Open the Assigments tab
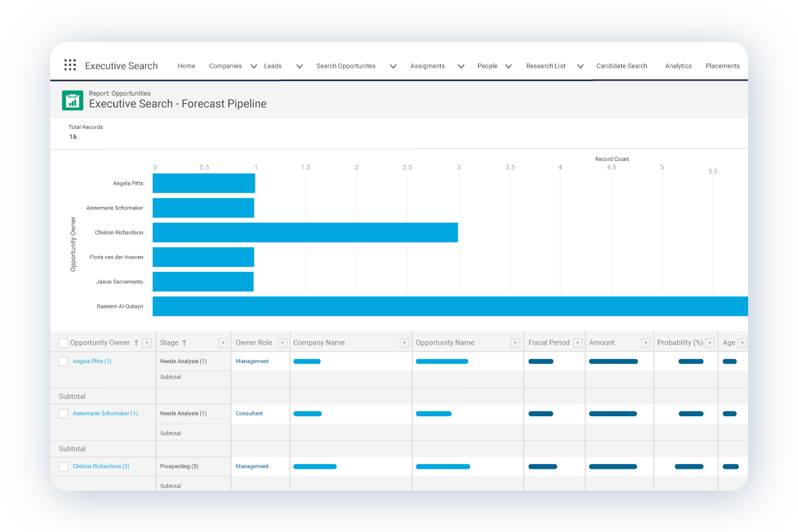Screen dimensions: 798x532 click(x=428, y=66)
